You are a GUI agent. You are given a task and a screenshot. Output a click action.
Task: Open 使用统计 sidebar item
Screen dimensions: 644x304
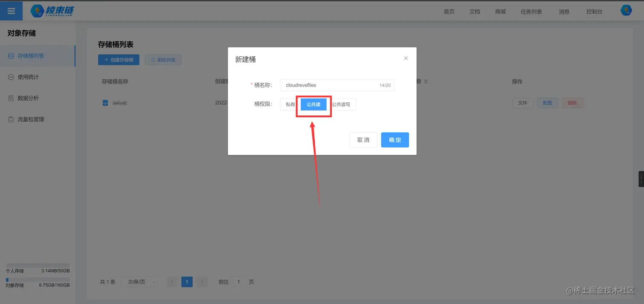[37, 77]
